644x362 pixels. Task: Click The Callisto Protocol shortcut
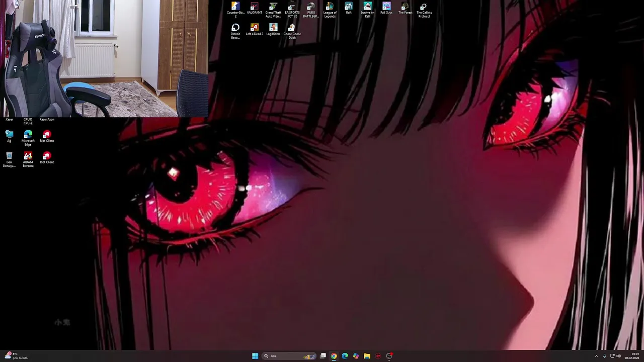pyautogui.click(x=424, y=10)
